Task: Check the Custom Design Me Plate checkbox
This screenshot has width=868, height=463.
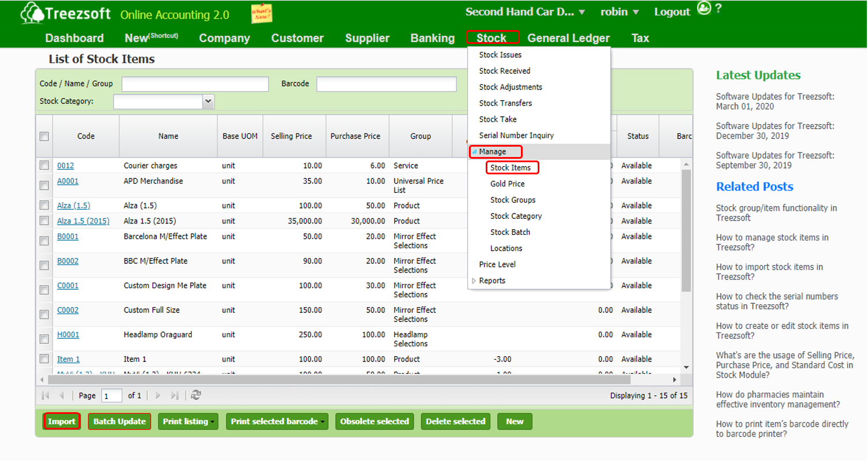Action: coord(44,290)
